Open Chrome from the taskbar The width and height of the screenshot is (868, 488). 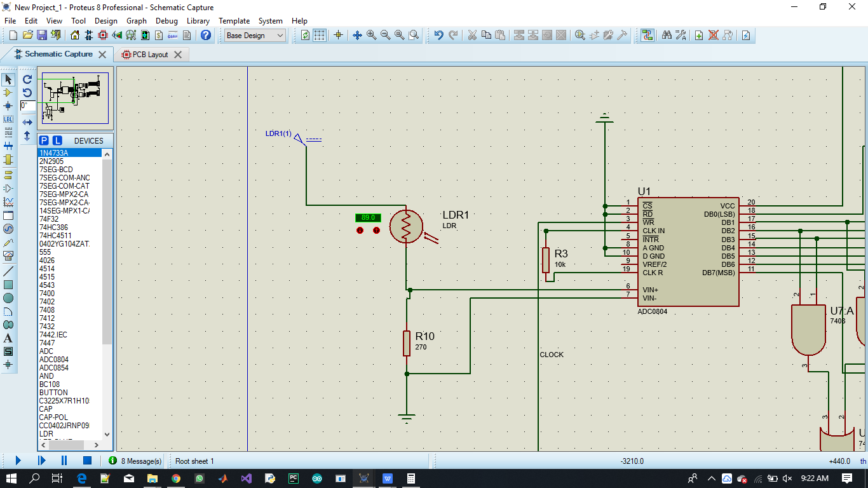(175, 478)
